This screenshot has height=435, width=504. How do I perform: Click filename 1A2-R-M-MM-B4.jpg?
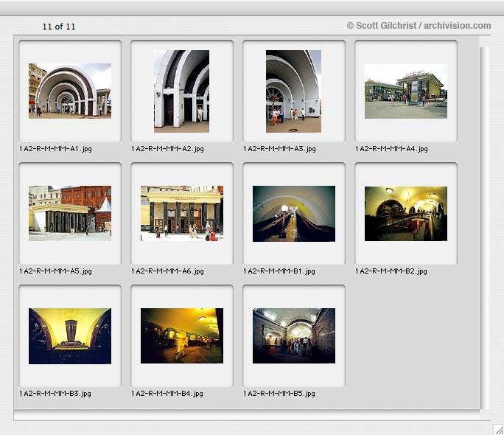pyautogui.click(x=167, y=394)
